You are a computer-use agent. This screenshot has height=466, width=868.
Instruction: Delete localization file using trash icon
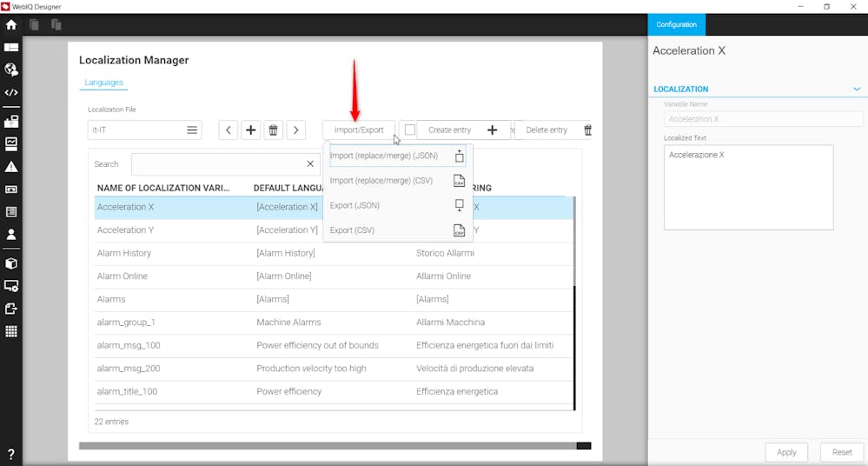[x=274, y=130]
